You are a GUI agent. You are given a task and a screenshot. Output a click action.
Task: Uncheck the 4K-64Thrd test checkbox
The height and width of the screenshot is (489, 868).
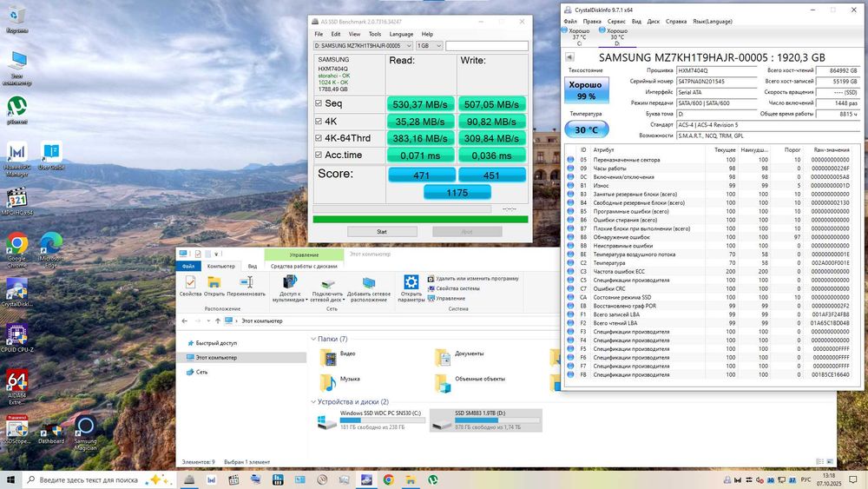pyautogui.click(x=319, y=138)
